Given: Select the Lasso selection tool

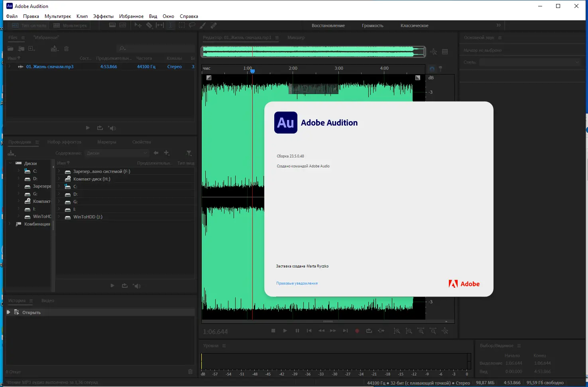Looking at the screenshot, I should pyautogui.click(x=192, y=25).
